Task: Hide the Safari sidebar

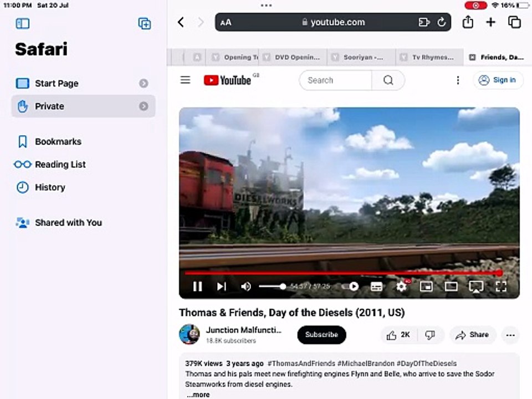Action: [x=22, y=23]
